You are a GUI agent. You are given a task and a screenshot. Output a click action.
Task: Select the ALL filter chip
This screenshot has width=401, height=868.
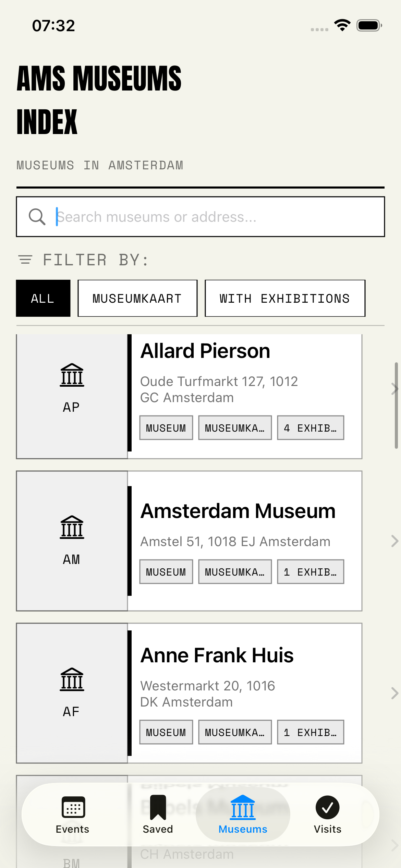coord(43,298)
